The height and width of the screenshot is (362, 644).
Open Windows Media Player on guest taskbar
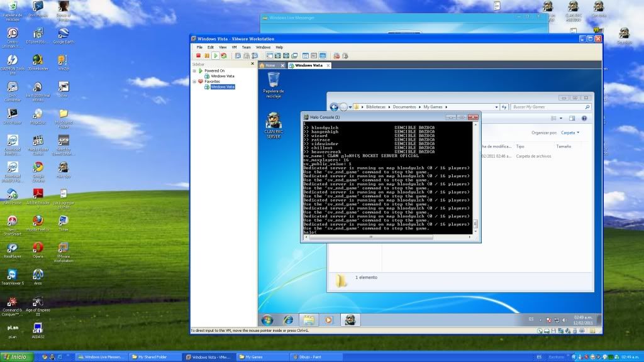[x=328, y=320]
